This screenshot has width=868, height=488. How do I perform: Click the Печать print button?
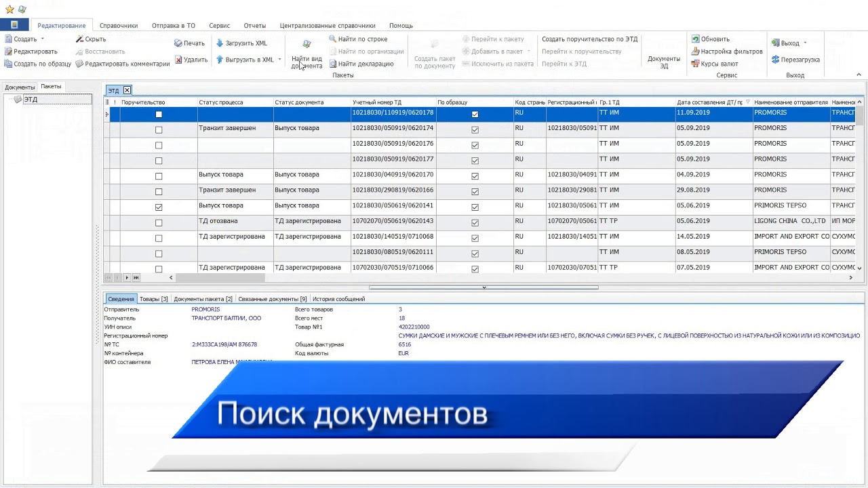pos(189,43)
